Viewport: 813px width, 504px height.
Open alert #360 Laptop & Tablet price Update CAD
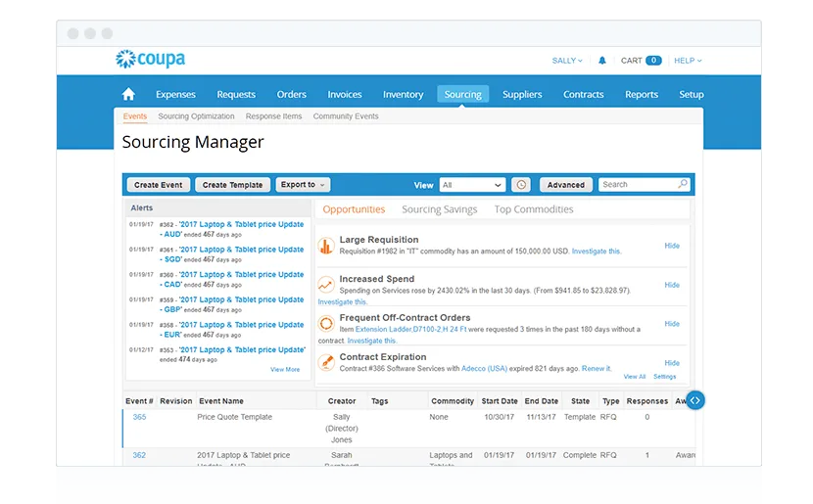[x=231, y=279]
